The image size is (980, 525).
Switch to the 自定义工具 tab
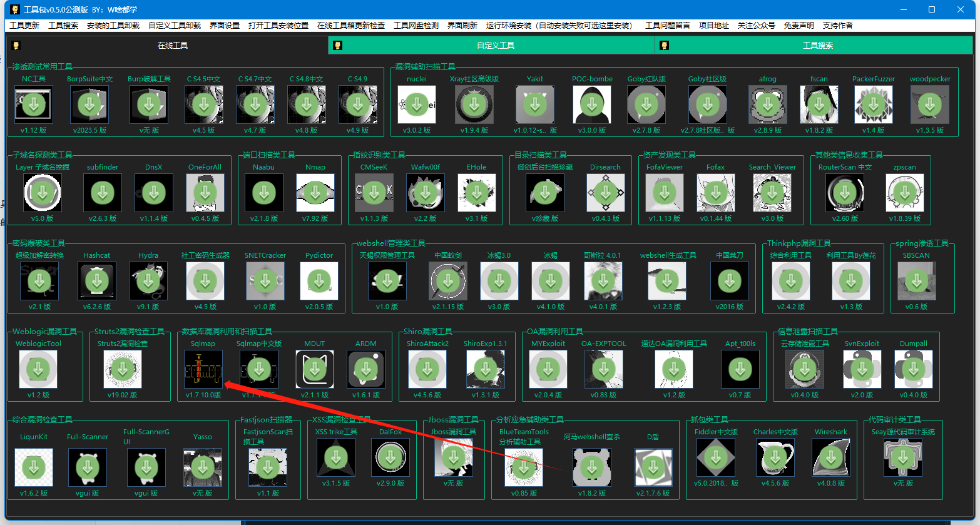[491, 45]
